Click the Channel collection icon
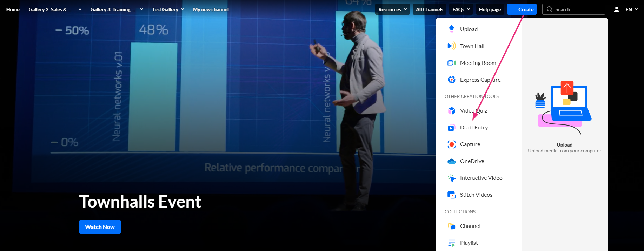Image resolution: width=644 pixels, height=251 pixels. (451, 226)
